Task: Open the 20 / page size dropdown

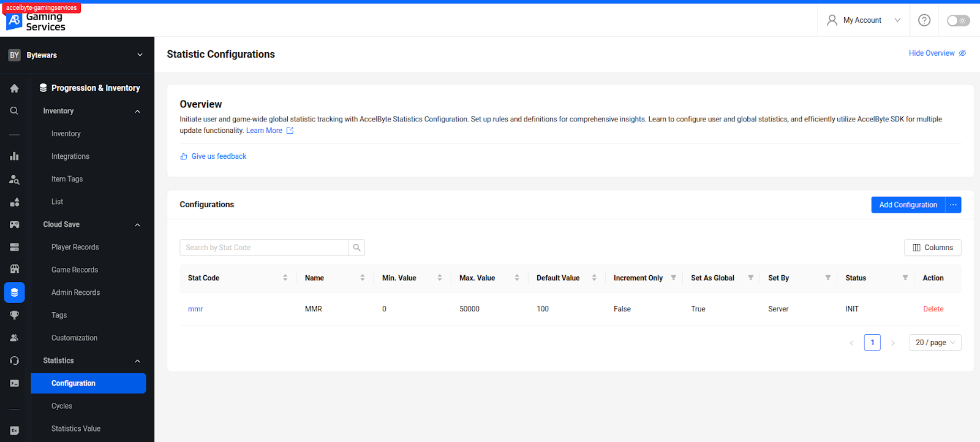Action: pos(935,343)
